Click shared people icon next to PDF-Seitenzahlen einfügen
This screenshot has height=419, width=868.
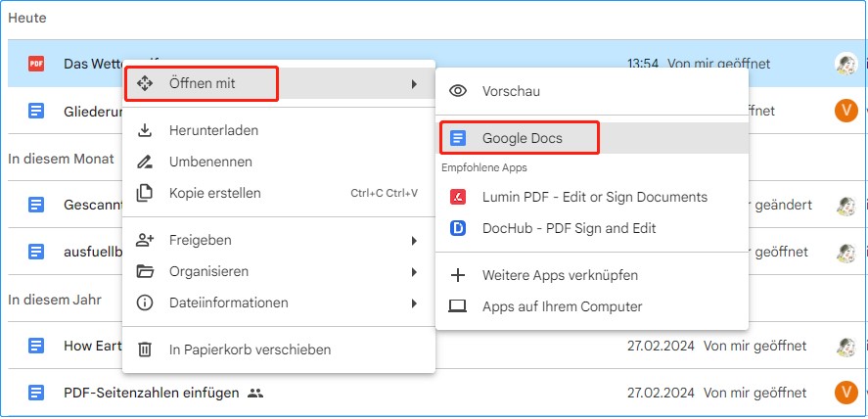(x=255, y=393)
